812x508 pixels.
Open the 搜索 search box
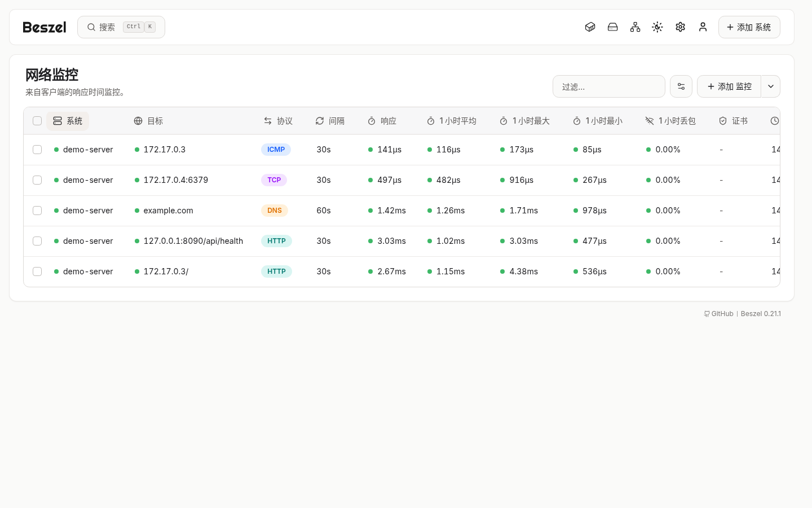(121, 27)
